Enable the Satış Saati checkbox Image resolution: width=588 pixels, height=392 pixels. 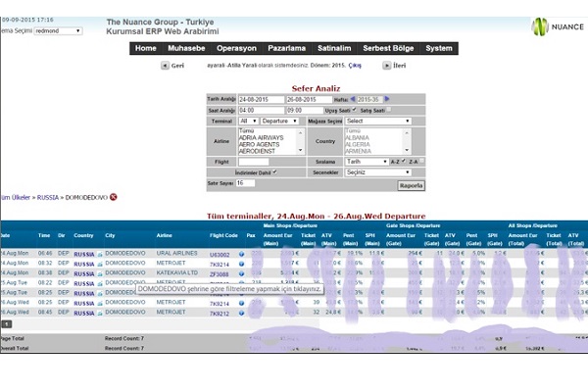pos(389,110)
